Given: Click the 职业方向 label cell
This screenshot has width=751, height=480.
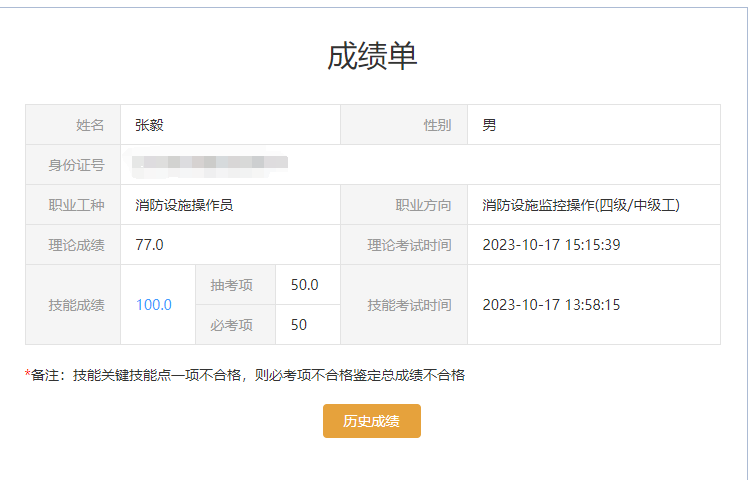Looking at the screenshot, I should [404, 205].
